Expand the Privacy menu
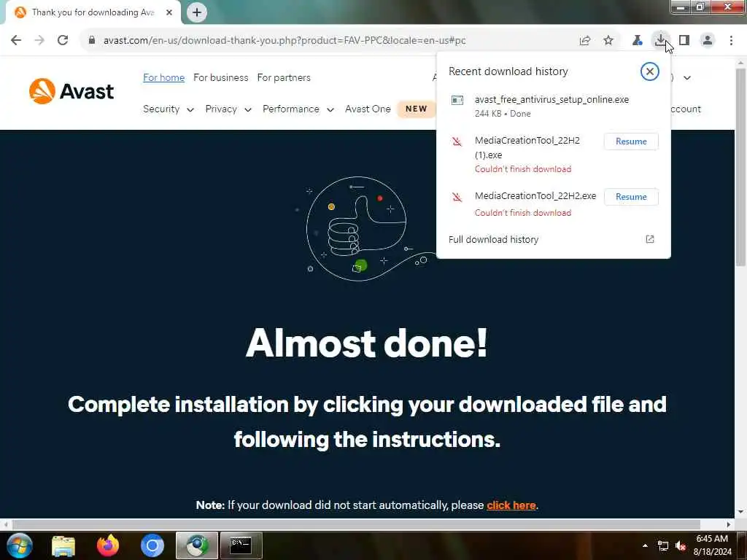 (228, 109)
